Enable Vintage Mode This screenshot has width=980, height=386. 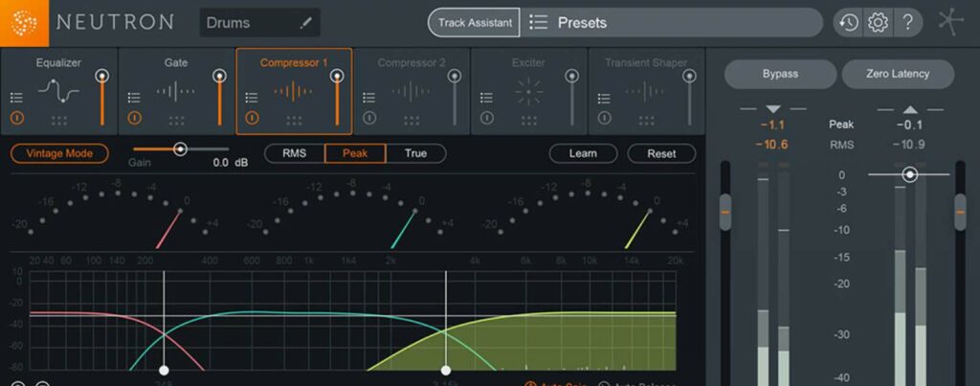59,153
